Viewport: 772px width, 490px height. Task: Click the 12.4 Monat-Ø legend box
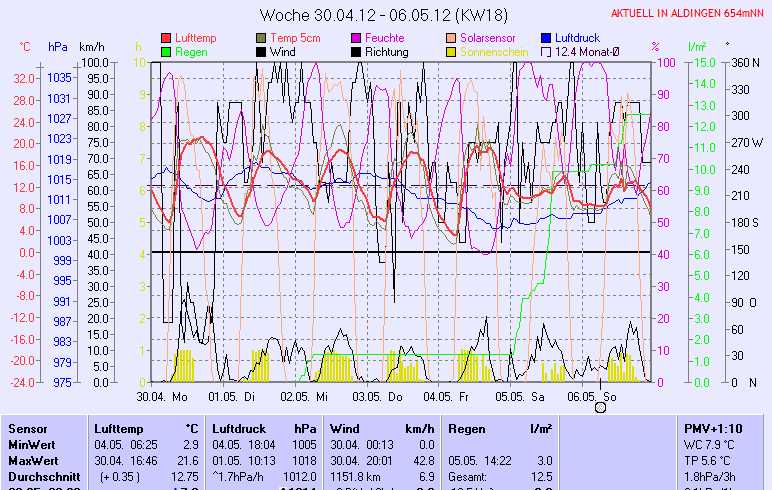[x=546, y=51]
